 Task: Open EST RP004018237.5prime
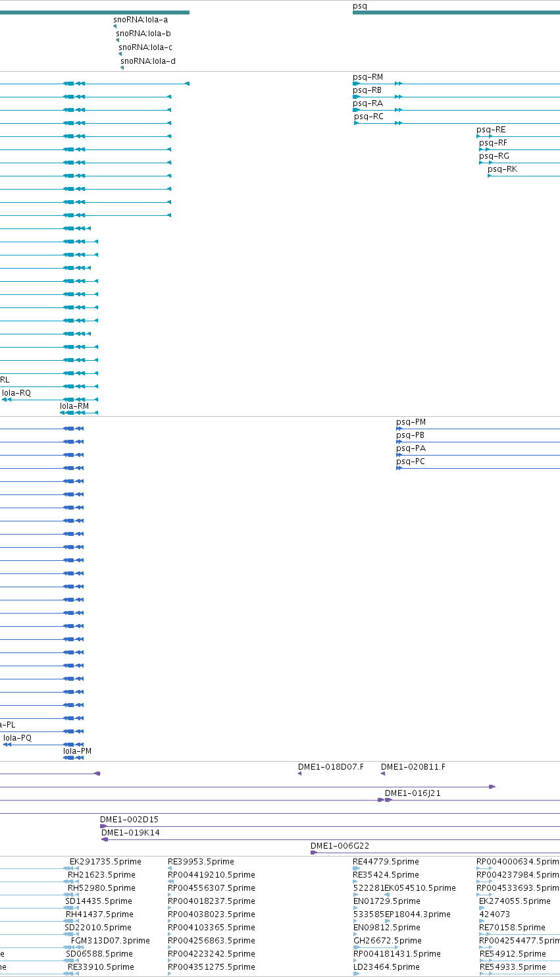(211, 901)
